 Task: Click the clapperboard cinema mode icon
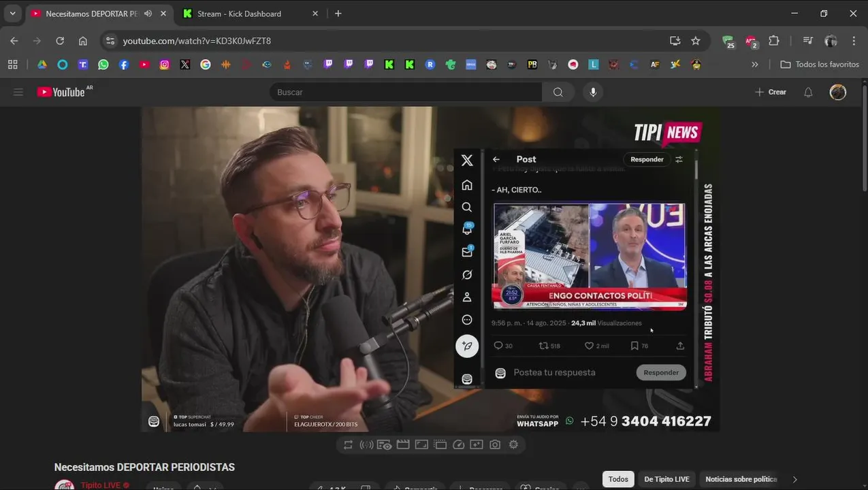(403, 444)
